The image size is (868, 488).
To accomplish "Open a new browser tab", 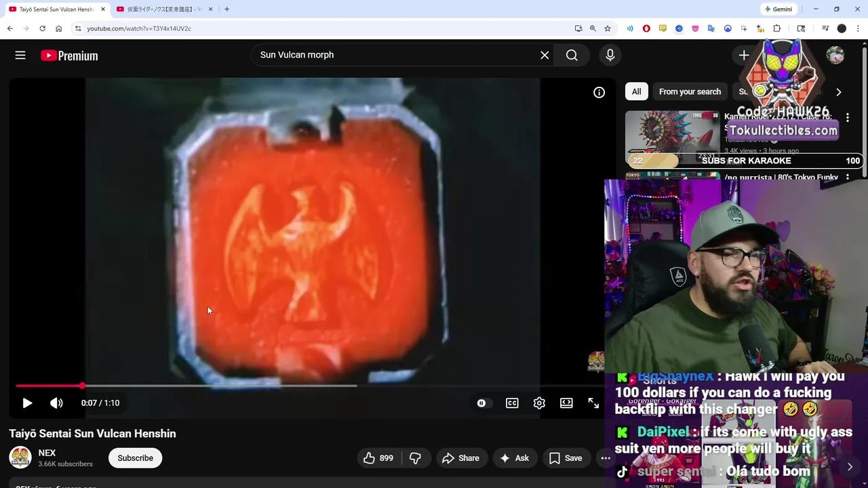I will click(x=226, y=9).
